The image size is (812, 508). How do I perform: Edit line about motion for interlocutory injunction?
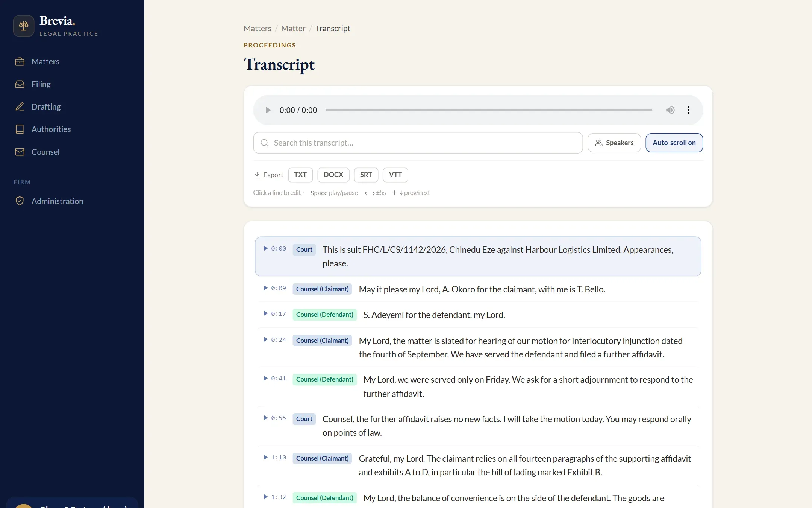coord(521,348)
